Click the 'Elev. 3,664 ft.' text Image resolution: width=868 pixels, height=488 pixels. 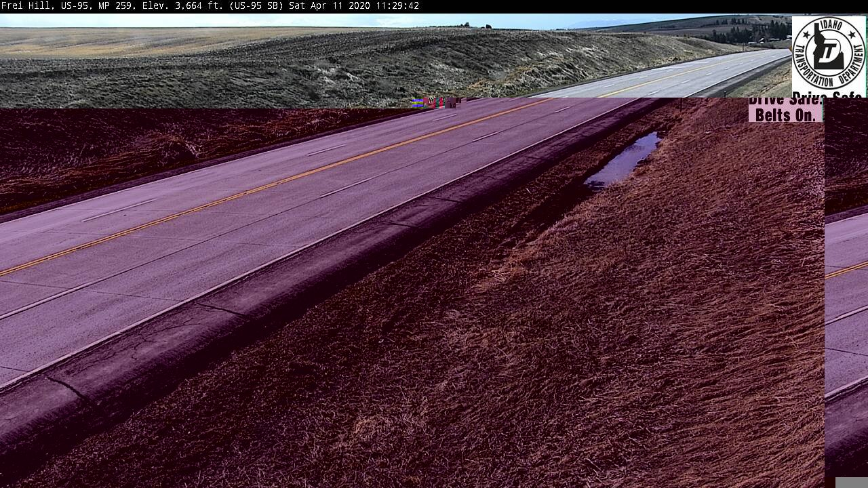182,6
